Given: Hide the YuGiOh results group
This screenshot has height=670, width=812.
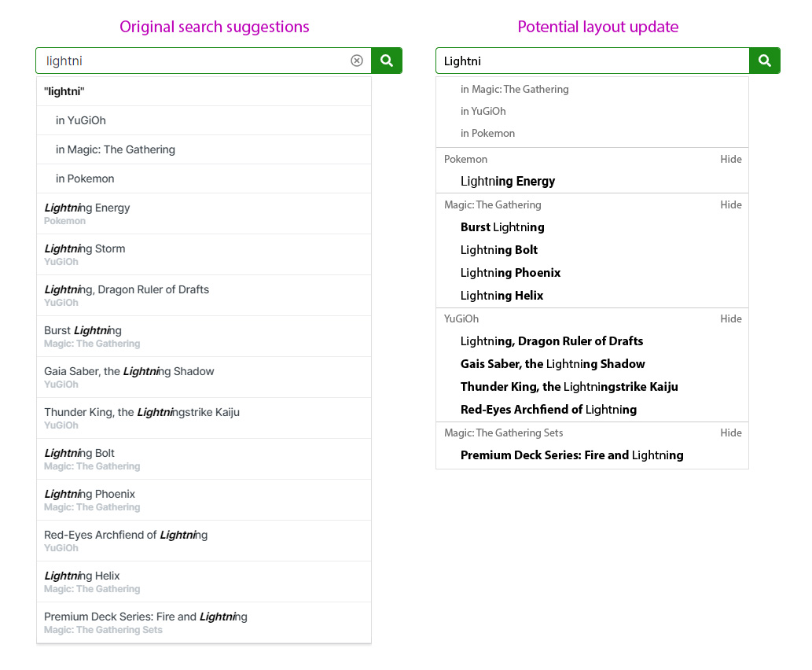Looking at the screenshot, I should (x=731, y=318).
